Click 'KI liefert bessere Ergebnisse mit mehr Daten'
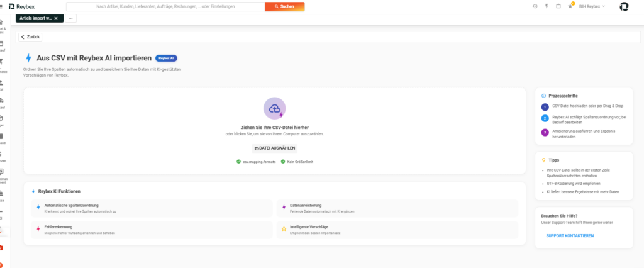This screenshot has width=644, height=268. coord(583,192)
